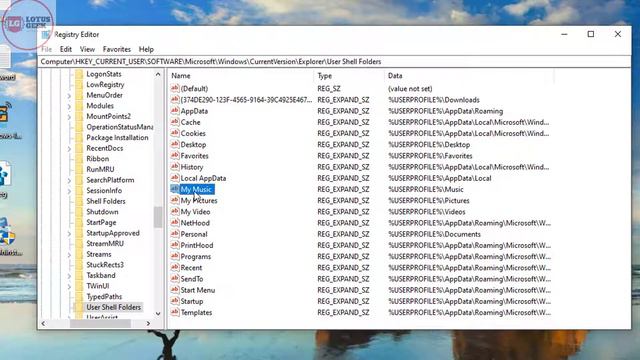Click the Ribbon folder icon
The image size is (640, 360).
click(x=79, y=159)
